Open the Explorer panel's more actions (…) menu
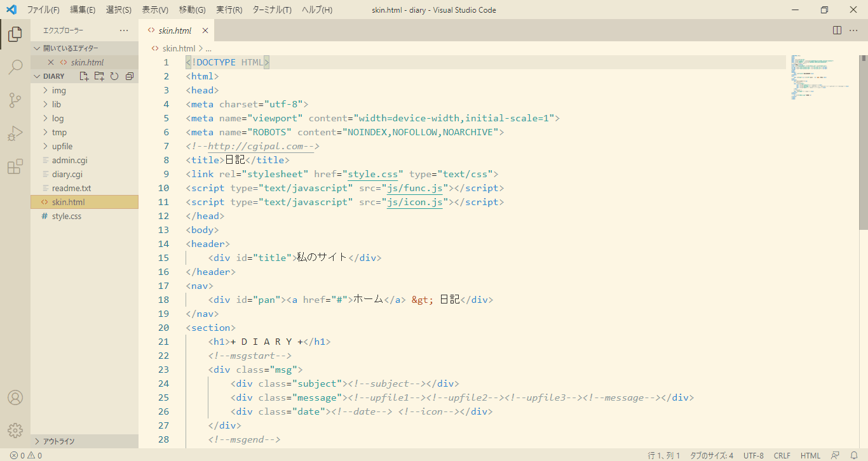 [x=124, y=30]
